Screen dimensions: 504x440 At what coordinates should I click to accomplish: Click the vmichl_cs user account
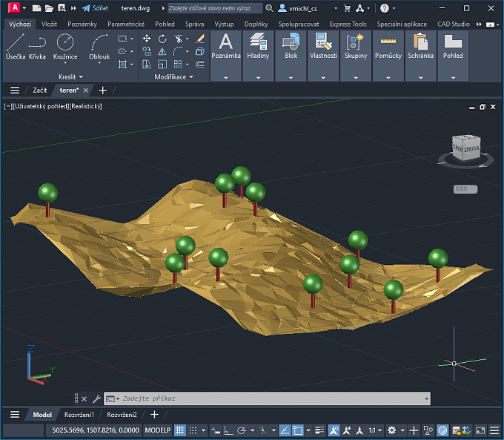(x=301, y=8)
